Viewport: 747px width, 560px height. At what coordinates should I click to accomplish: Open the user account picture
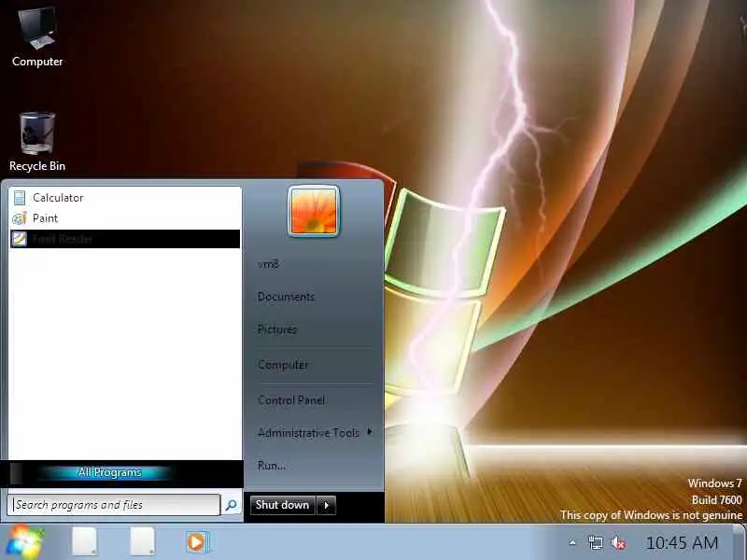[x=314, y=211]
